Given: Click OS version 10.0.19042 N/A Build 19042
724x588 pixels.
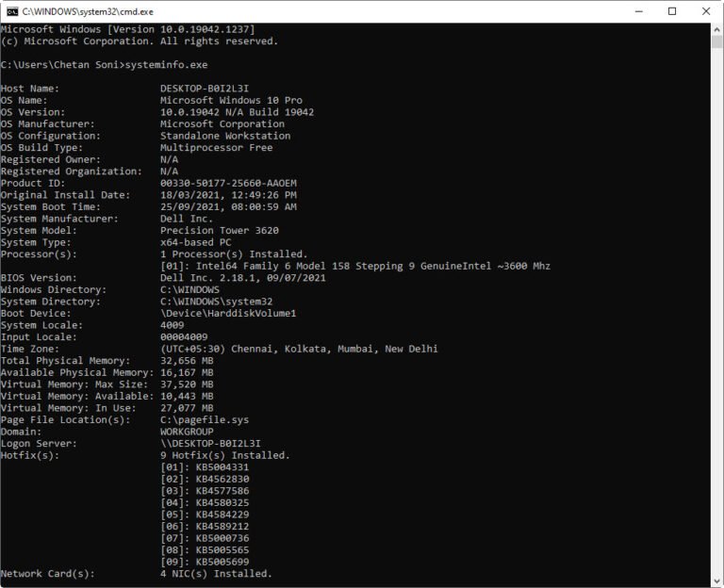Looking at the screenshot, I should click(x=237, y=112).
